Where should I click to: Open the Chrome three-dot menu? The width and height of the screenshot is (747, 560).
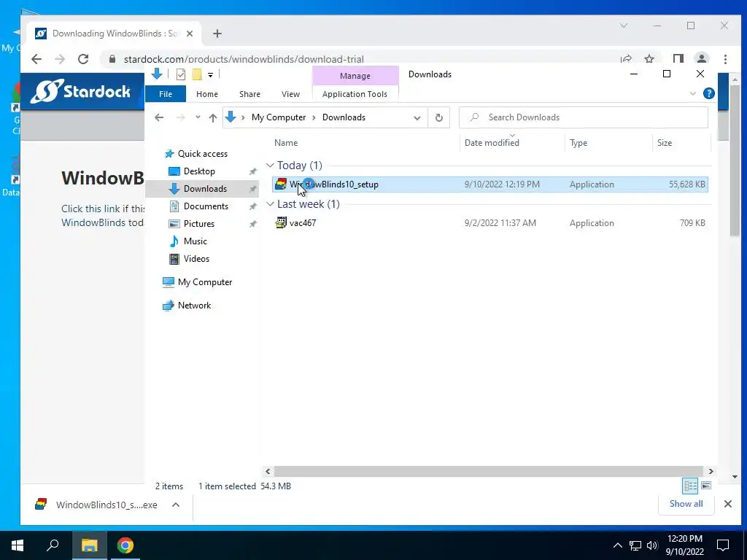[x=725, y=59]
